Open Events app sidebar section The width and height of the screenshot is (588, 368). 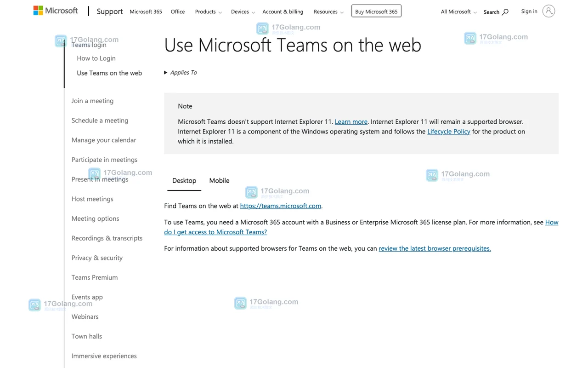(87, 297)
